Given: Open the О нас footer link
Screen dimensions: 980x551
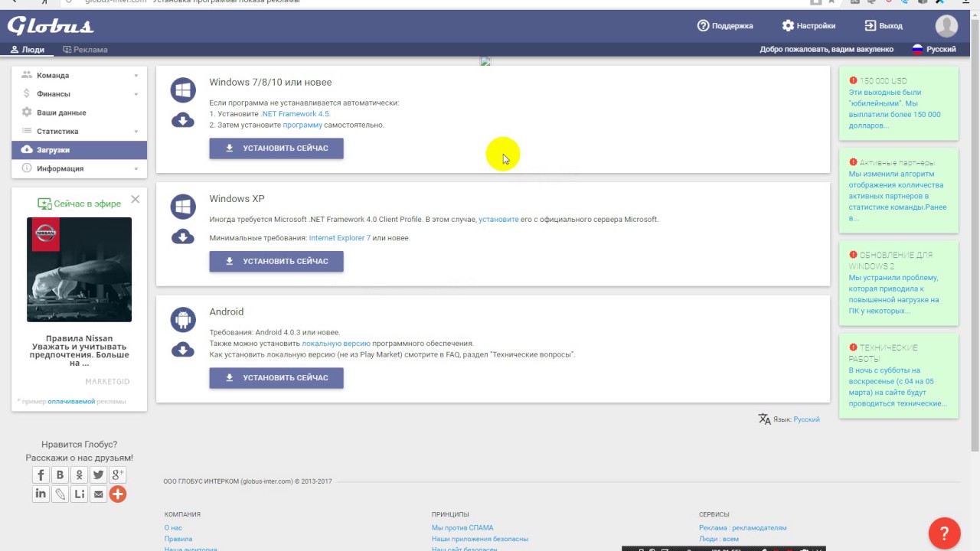Looking at the screenshot, I should (173, 528).
